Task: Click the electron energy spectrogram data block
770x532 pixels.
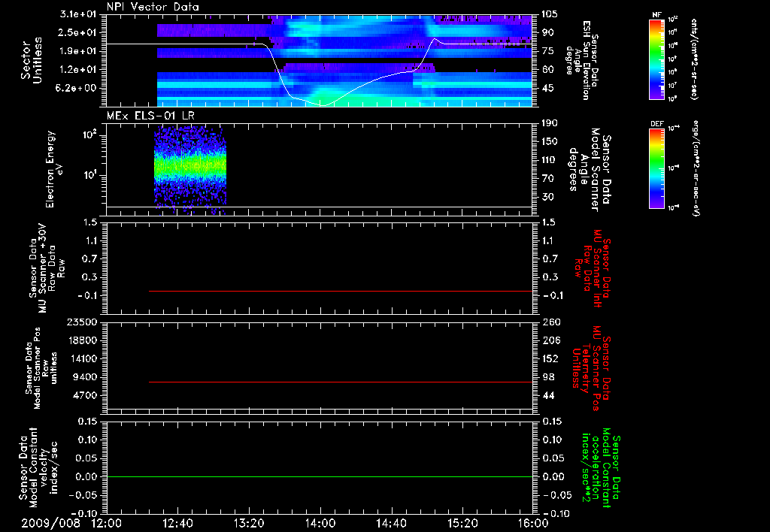Action: [x=190, y=170]
